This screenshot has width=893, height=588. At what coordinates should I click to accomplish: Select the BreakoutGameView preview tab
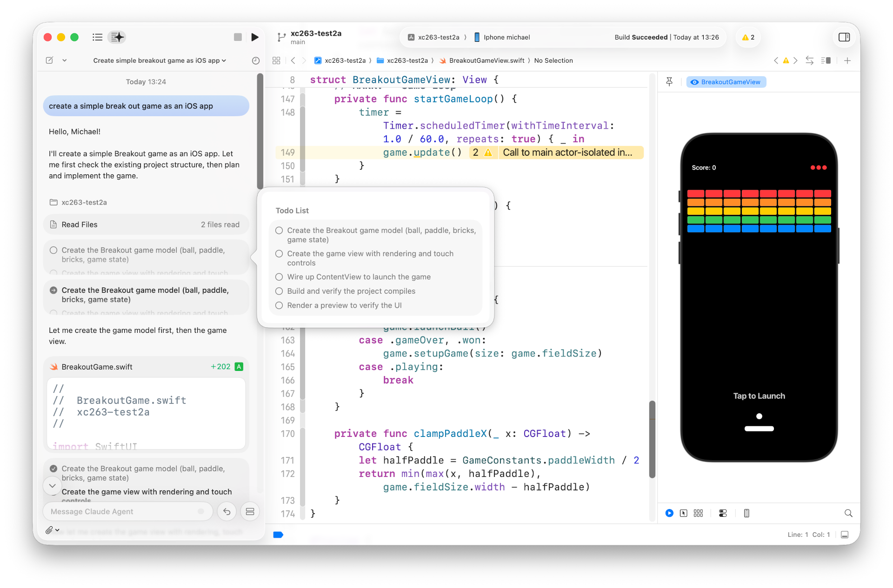[726, 82]
